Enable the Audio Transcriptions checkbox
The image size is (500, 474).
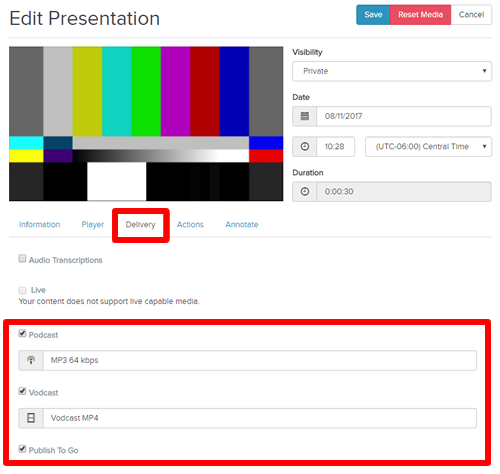(x=22, y=259)
